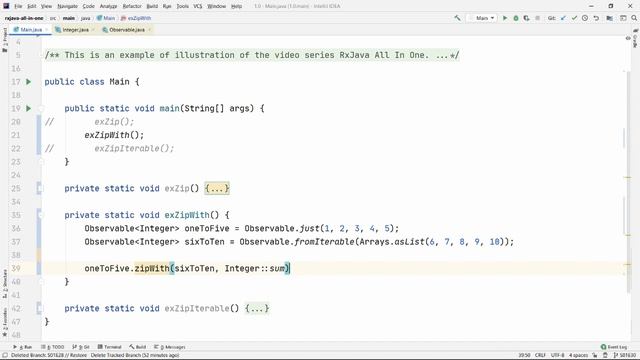The image size is (640, 360).
Task: Expand the folded exZipIterable() method body
Action: pos(257,309)
